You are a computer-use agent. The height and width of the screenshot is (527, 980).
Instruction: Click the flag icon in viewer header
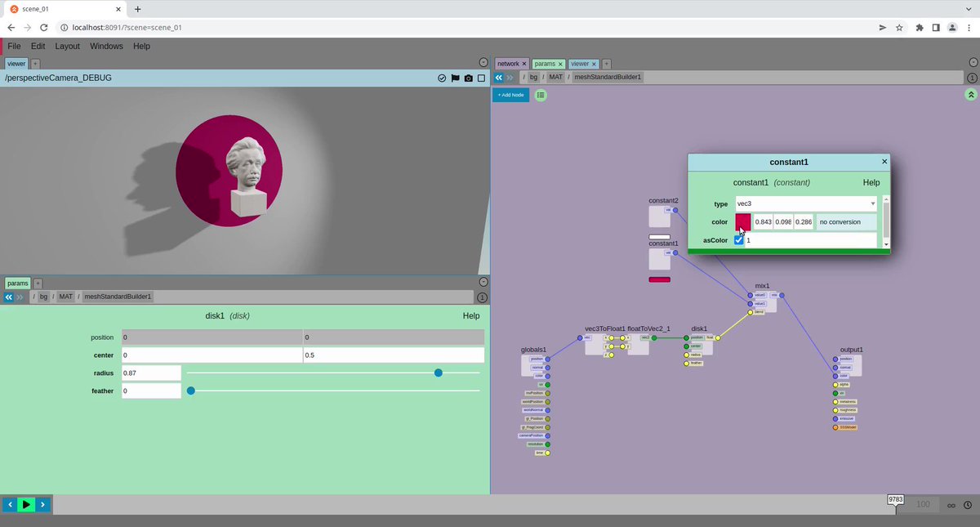pyautogui.click(x=455, y=78)
